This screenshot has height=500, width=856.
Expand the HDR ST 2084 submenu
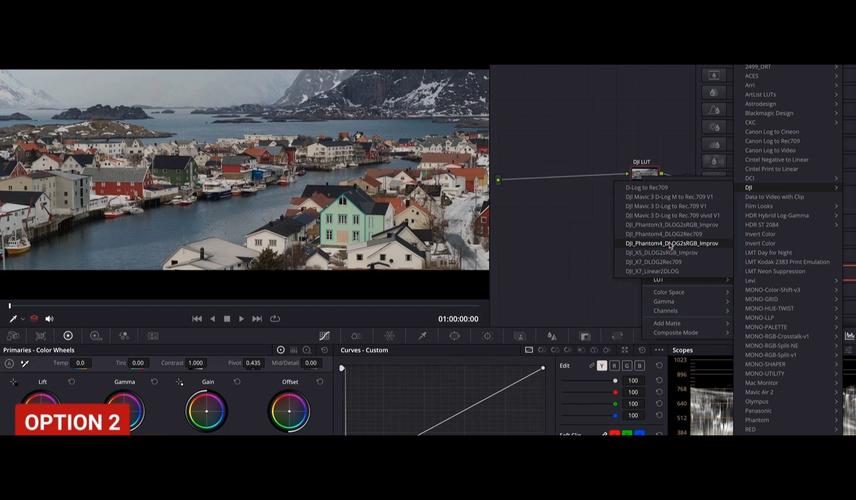pos(791,224)
